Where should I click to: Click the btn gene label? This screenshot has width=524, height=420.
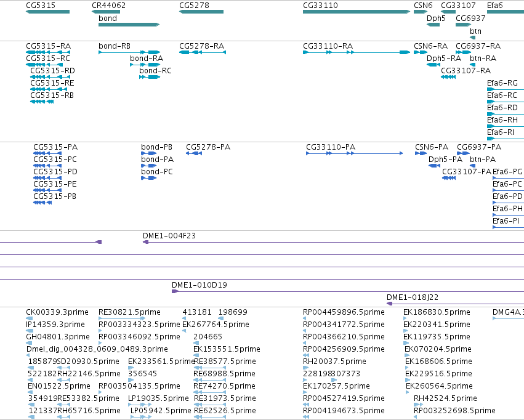coord(475,31)
